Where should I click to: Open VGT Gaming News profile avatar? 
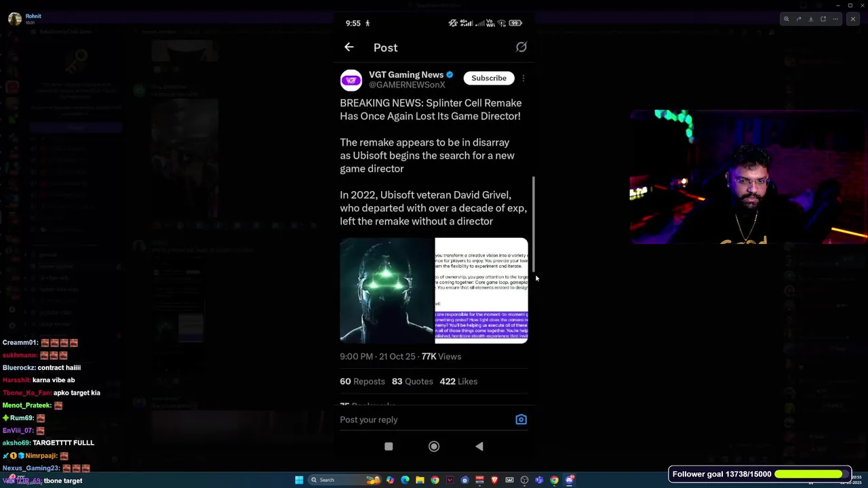pos(351,80)
